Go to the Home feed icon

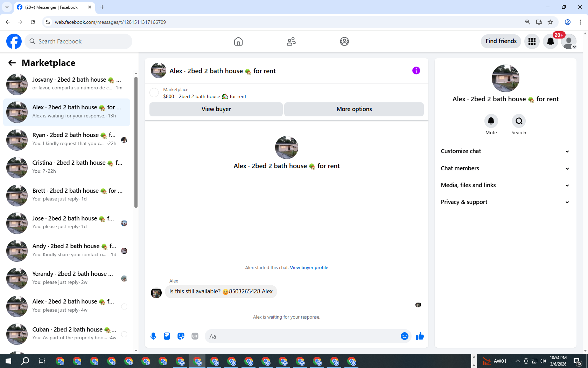(238, 41)
